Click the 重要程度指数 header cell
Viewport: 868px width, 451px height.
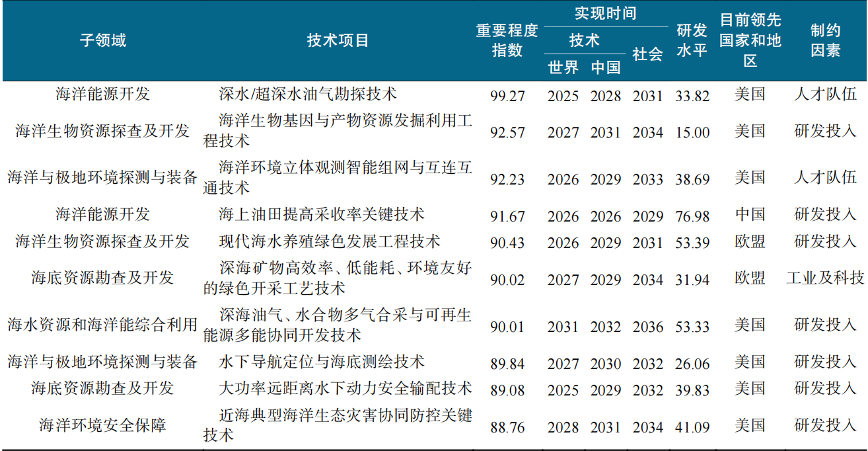click(507, 40)
